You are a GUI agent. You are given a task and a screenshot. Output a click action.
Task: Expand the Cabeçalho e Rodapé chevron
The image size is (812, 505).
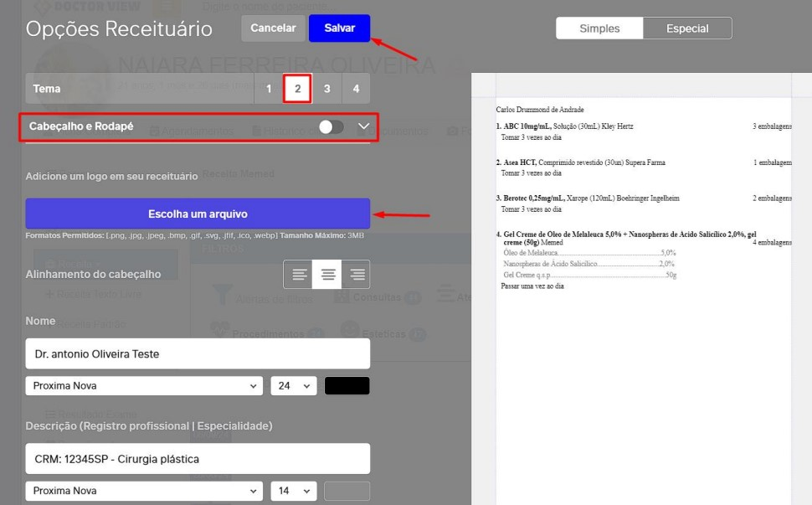(x=363, y=126)
